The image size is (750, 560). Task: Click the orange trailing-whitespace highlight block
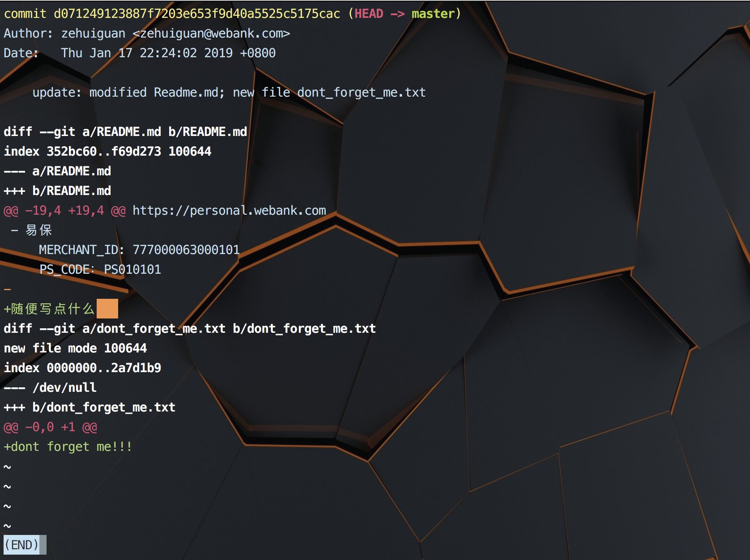click(107, 309)
